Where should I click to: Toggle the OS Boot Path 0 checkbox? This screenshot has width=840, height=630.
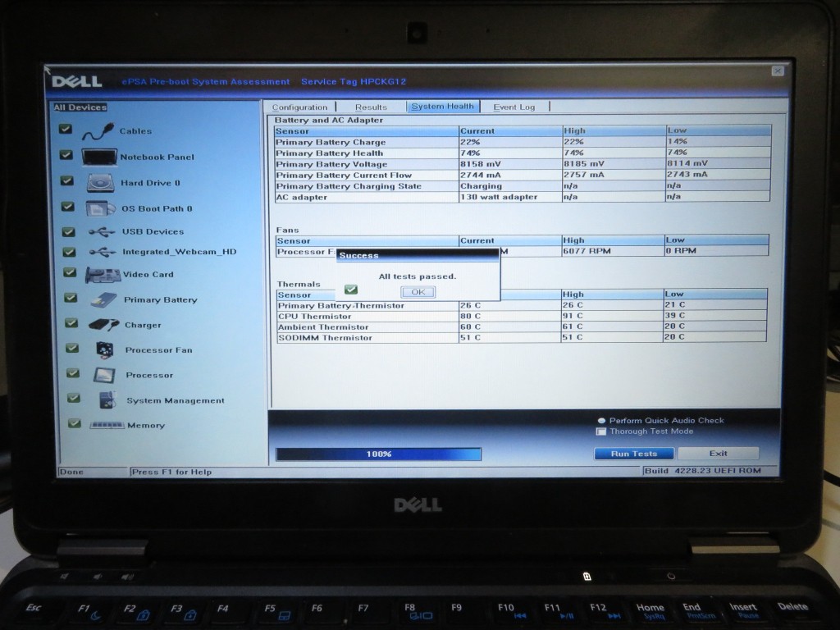[67, 206]
